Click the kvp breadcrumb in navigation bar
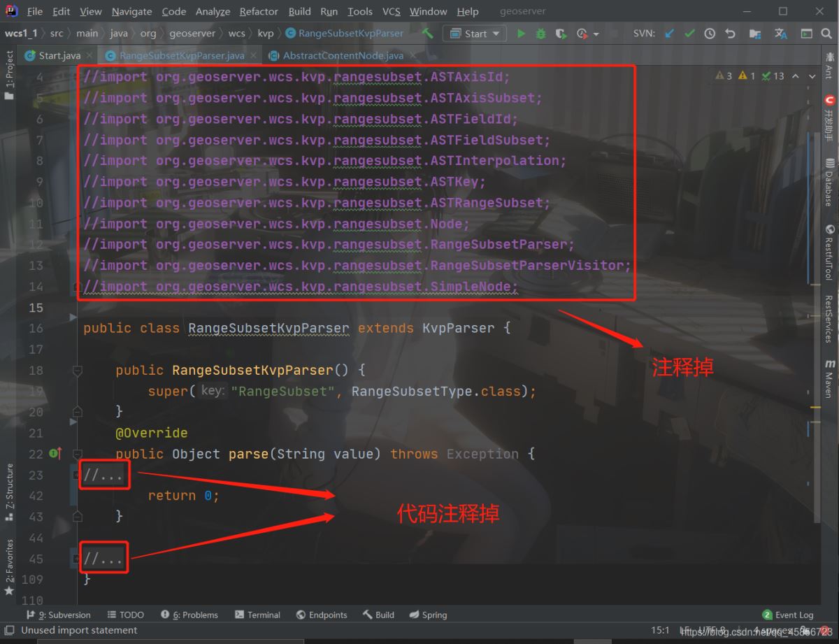 265,33
